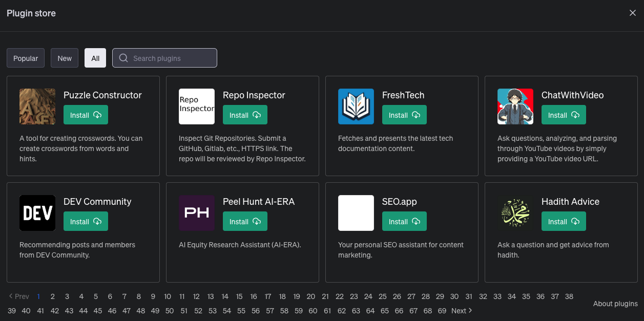The image size is (644, 321).
Task: Select the All filter tab
Action: coord(95,58)
